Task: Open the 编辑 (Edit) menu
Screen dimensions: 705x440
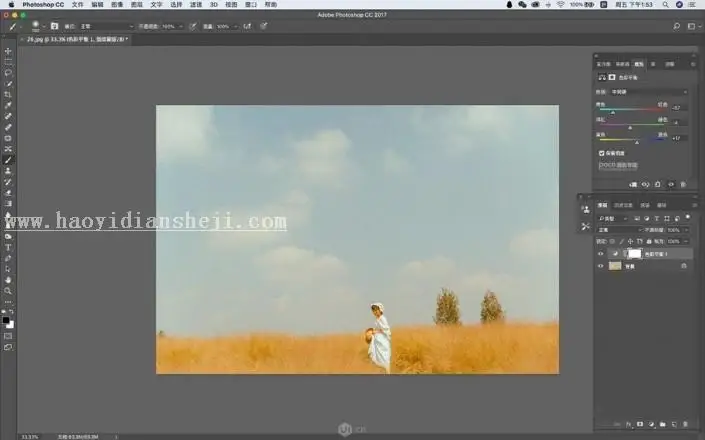Action: (x=97, y=4)
